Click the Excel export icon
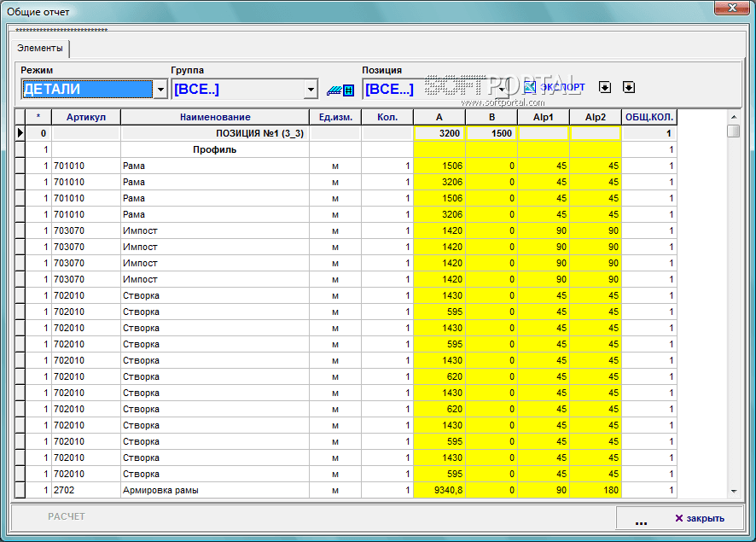756x542 pixels. 529,87
